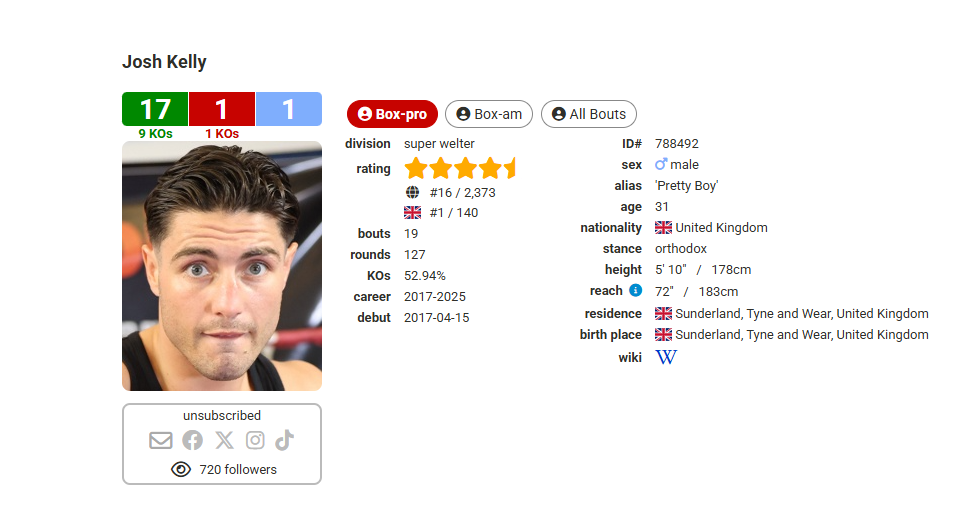
Task: Open the Facebook social icon
Action: pos(192,440)
